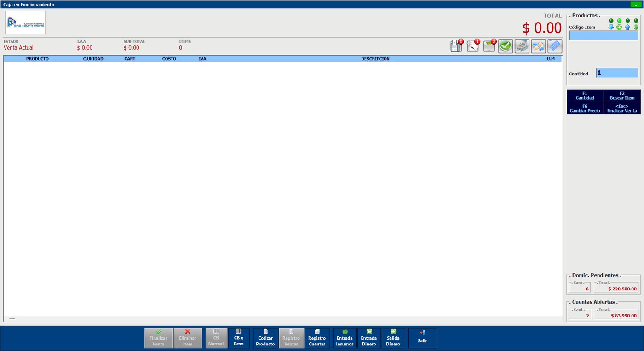Open the blue keyboard icon
Screen dimensions: 644x351
pyautogui.click(x=555, y=46)
